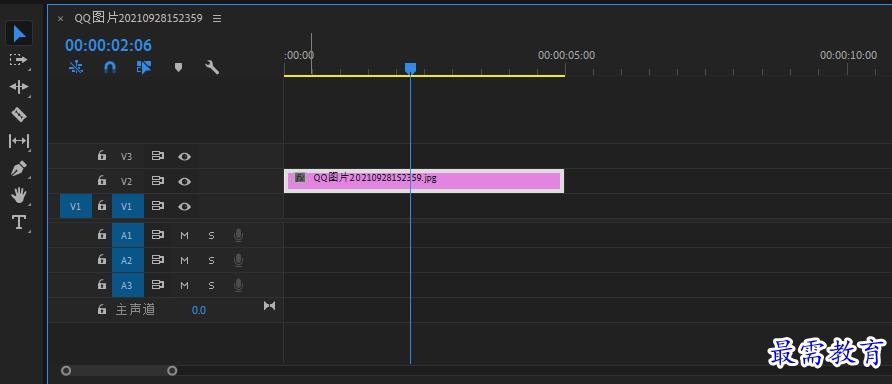Toggle lock on 主声道 master track
This screenshot has height=384, width=892.
coord(102,309)
